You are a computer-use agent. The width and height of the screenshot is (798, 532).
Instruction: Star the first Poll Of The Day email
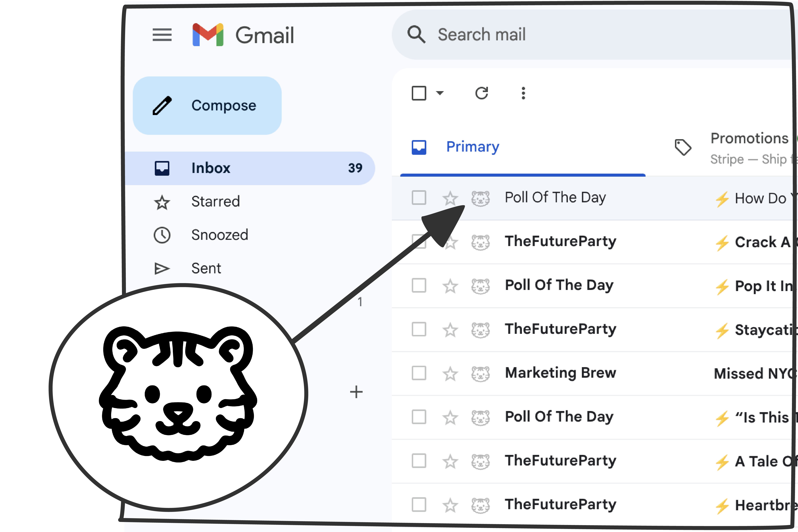click(x=450, y=198)
